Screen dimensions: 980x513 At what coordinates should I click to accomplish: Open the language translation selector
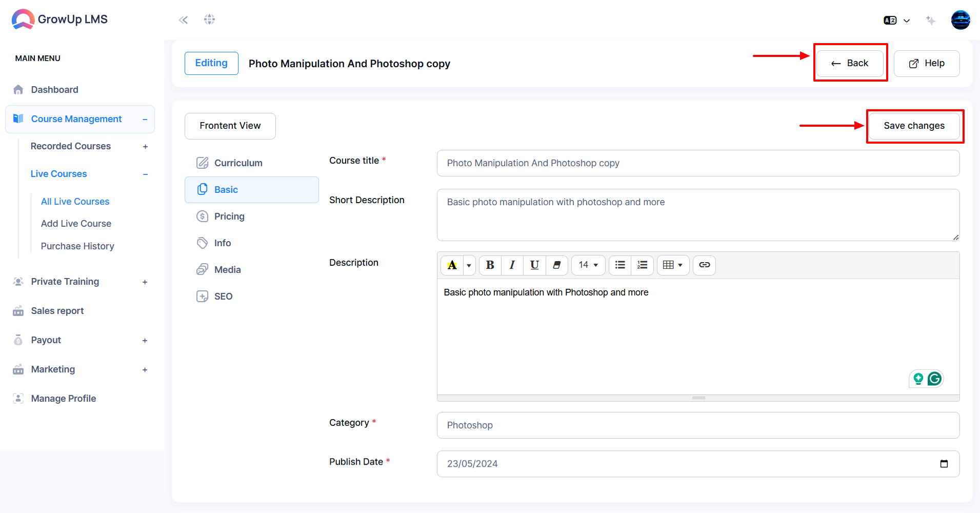pyautogui.click(x=896, y=21)
